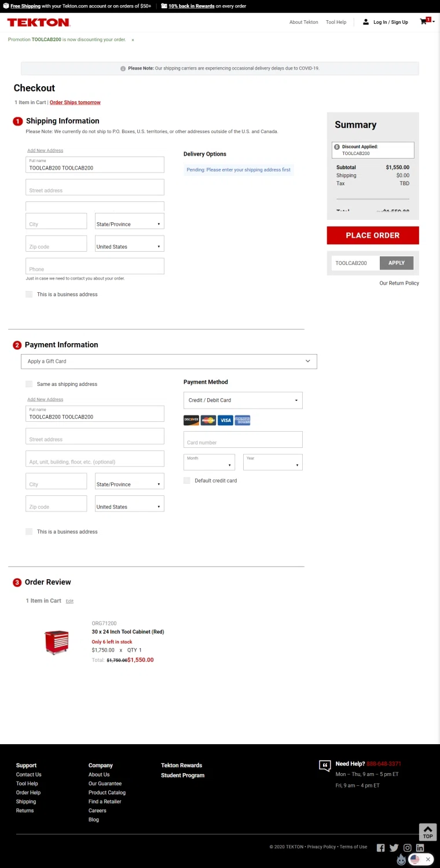Screen dimensions: 440x868
Task: Open Our Guarantee footer link
Action: point(105,784)
